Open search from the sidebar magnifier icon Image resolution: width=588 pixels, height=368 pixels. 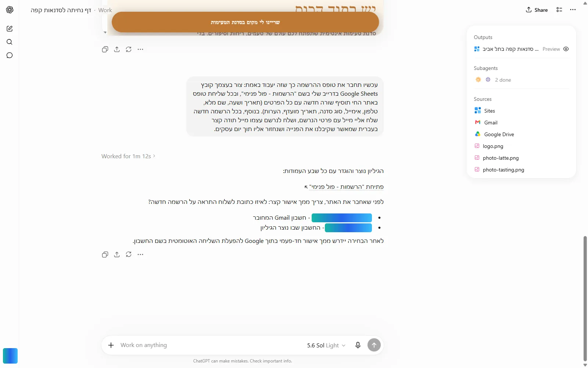(x=10, y=42)
